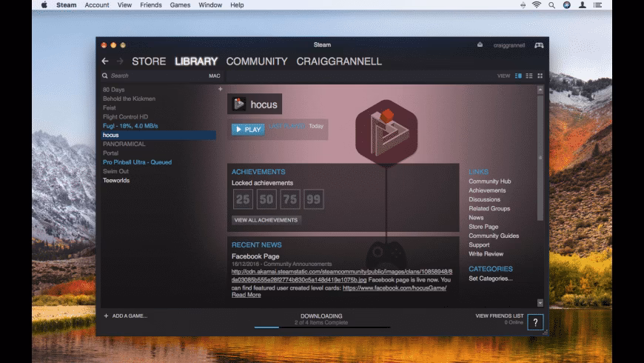Open the Window menu

click(x=210, y=5)
